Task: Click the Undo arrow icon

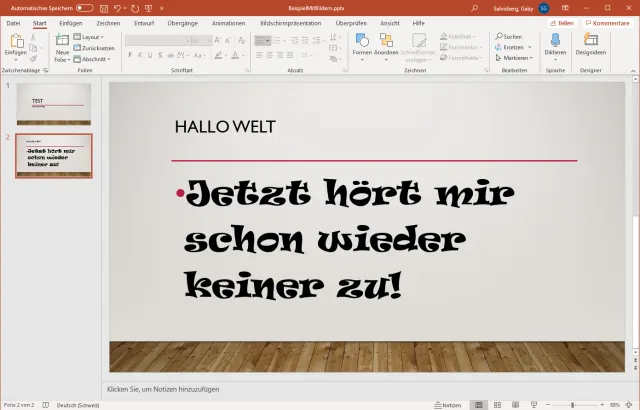Action: pos(117,8)
